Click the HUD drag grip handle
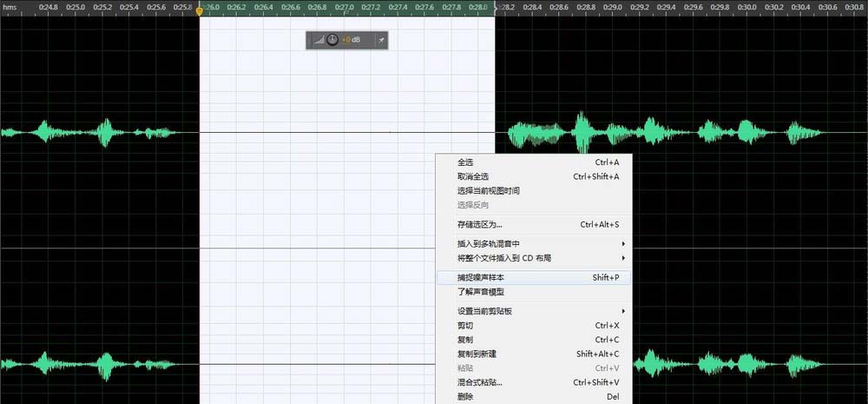This screenshot has height=404, width=868. coord(309,40)
